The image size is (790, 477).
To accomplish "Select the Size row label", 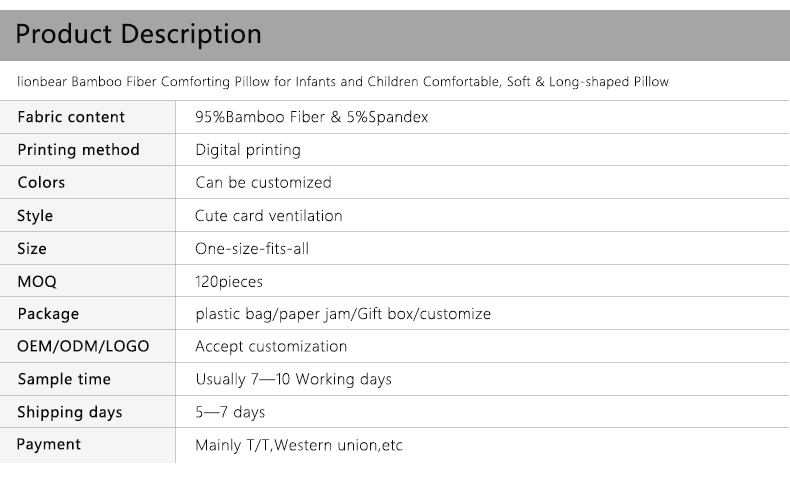I will pyautogui.click(x=32, y=249).
